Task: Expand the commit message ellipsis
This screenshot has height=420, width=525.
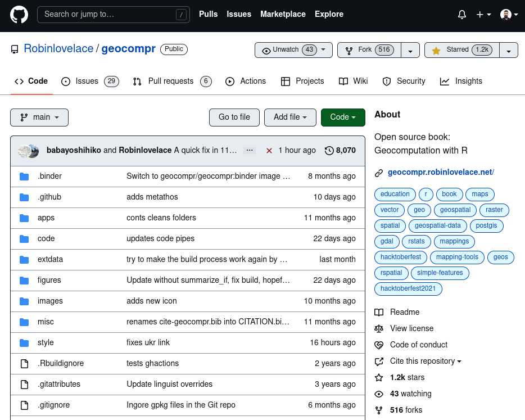Action: [x=250, y=151]
